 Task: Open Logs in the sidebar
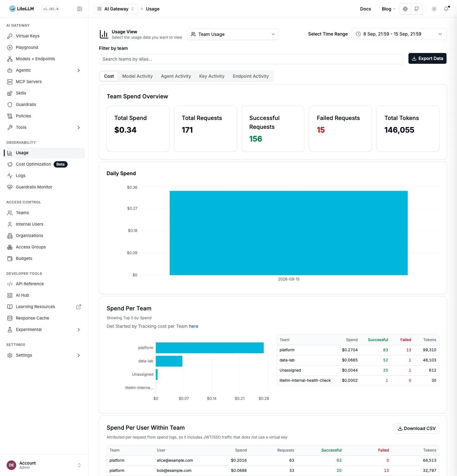coord(44,175)
